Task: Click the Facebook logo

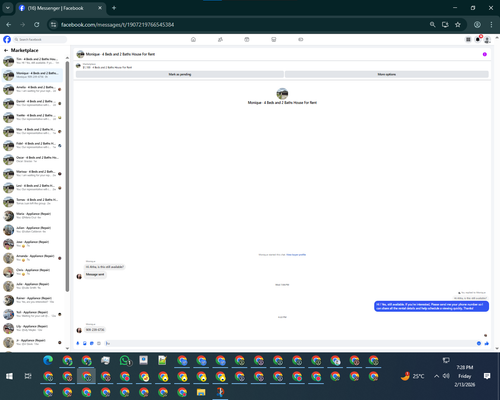Action: coord(7,39)
